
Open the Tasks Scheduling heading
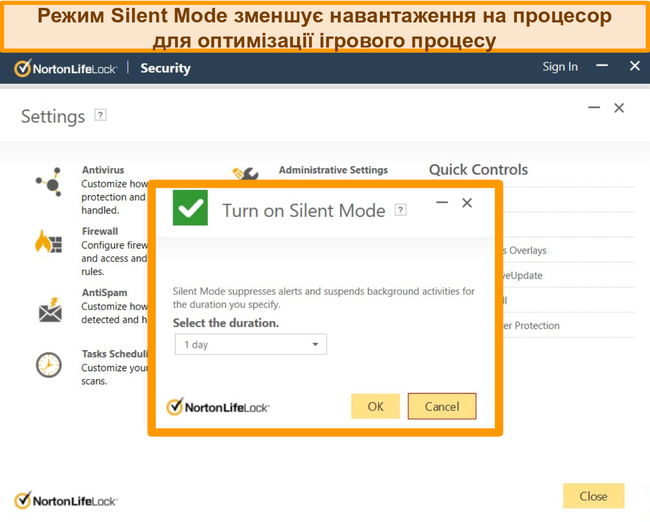115,354
